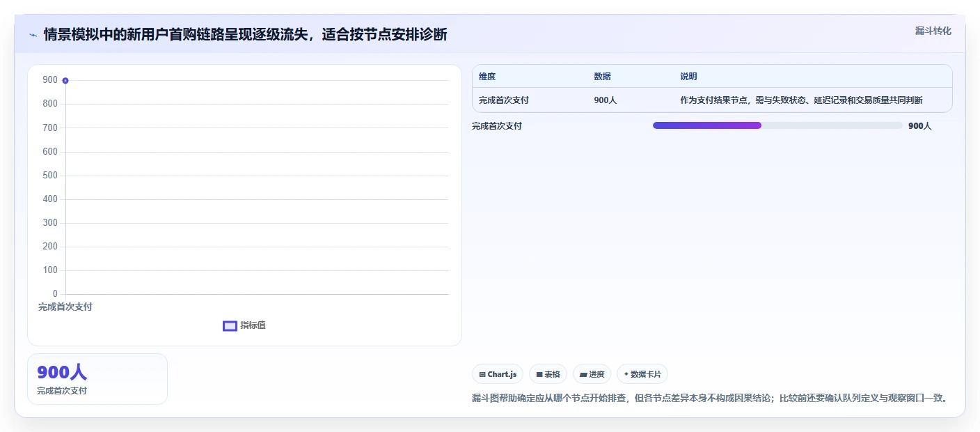Screen dimensions: 980x432
Task: Click the 漏斗转化 label in header
Action: coord(933,31)
